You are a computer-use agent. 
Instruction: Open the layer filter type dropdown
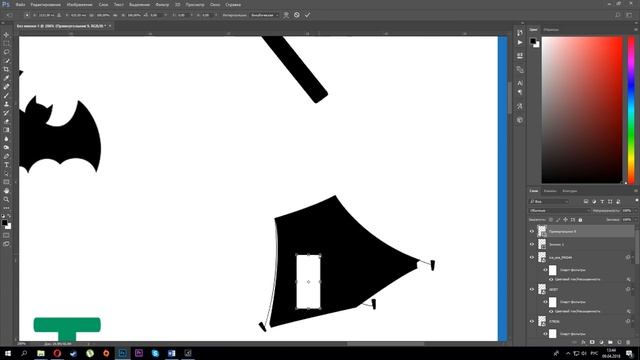click(x=549, y=201)
